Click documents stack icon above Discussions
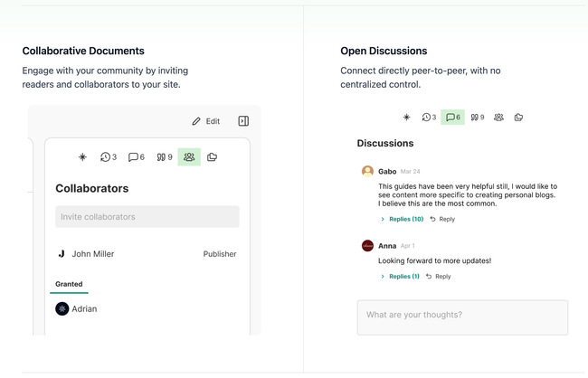 [x=518, y=118]
